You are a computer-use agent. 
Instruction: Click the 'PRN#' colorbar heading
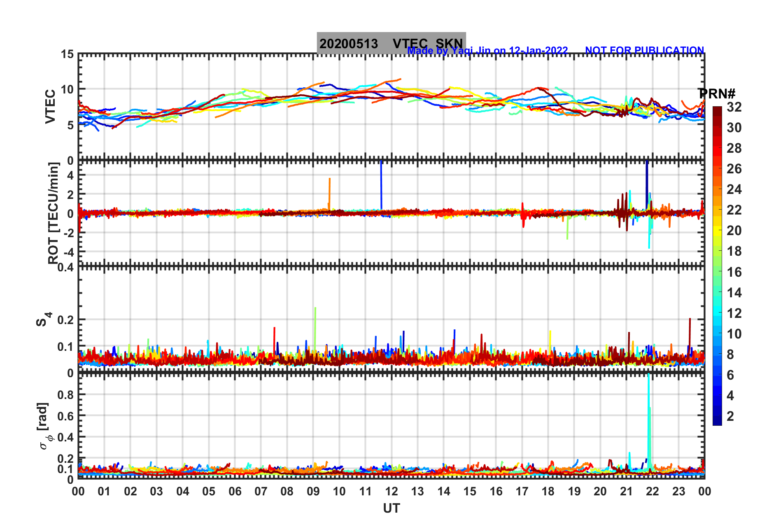pos(717,93)
